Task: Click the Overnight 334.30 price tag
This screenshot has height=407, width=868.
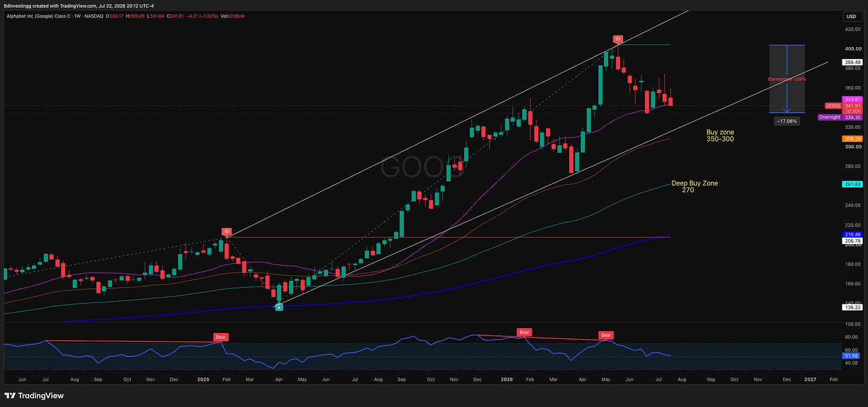Action: point(840,118)
